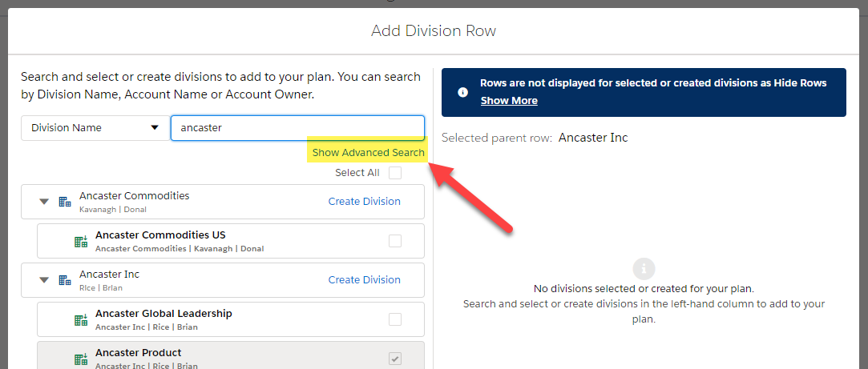The width and height of the screenshot is (868, 369).
Task: Click the Ancaster Commodities US division icon
Action: pos(82,241)
